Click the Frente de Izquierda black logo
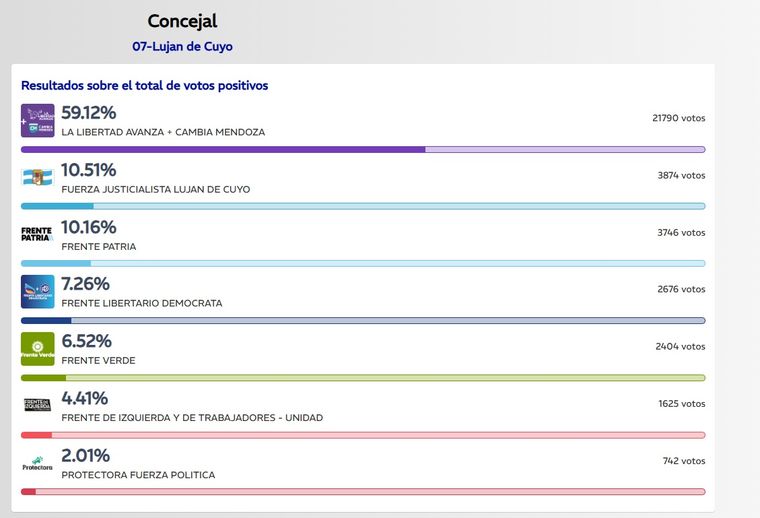 point(38,406)
